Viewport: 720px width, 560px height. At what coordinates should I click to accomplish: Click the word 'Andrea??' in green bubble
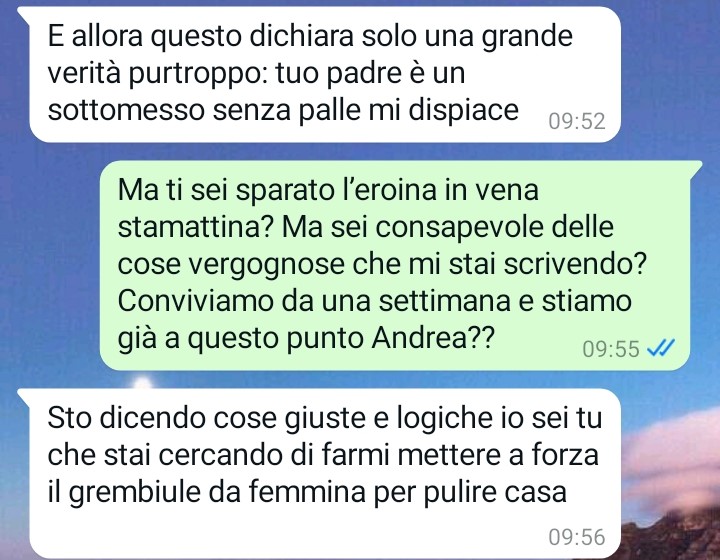433,338
